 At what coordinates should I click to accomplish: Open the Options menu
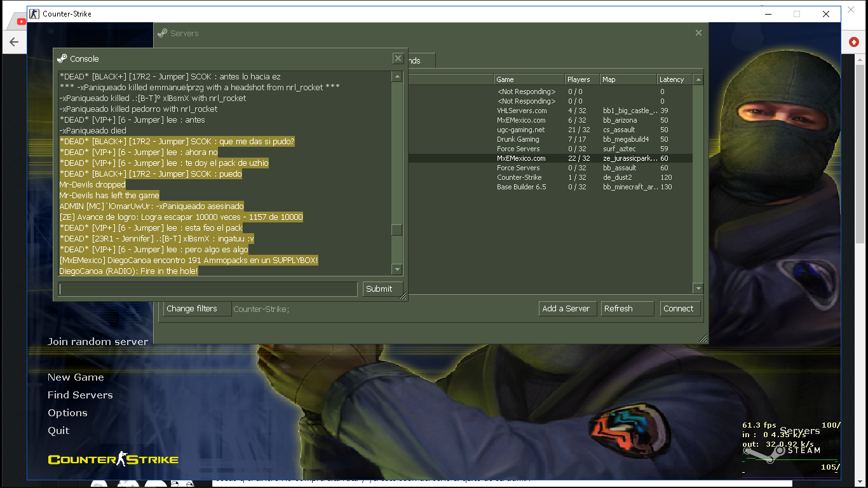point(67,413)
